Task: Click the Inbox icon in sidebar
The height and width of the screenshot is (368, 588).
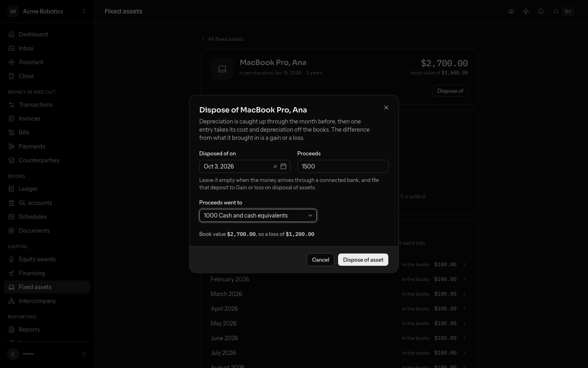Action: pyautogui.click(x=11, y=48)
